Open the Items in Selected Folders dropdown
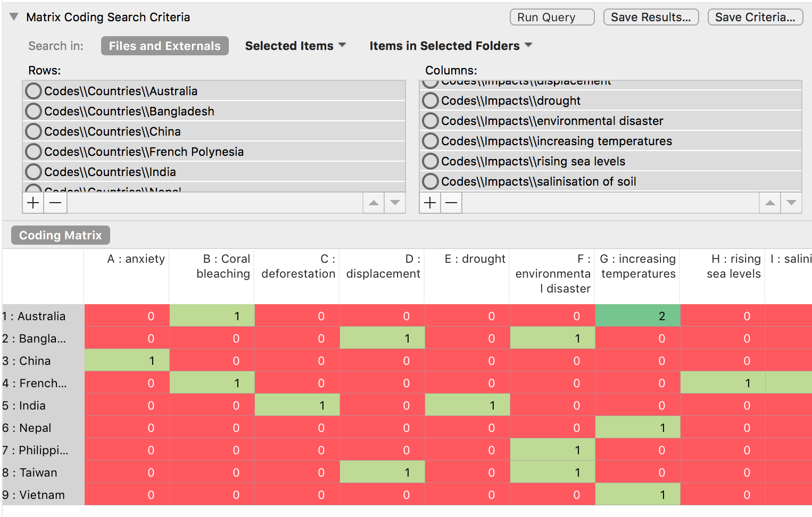Image resolution: width=812 pixels, height=517 pixels. 450,46
